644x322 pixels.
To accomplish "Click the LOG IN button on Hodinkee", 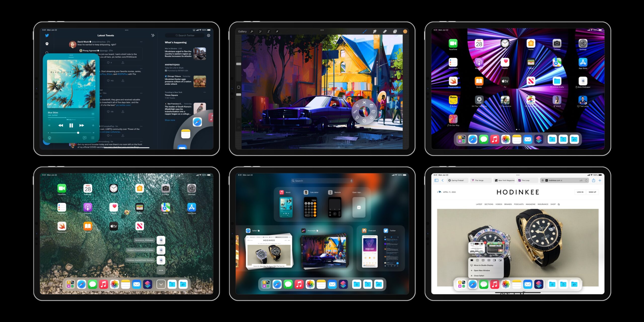I will 580,192.
